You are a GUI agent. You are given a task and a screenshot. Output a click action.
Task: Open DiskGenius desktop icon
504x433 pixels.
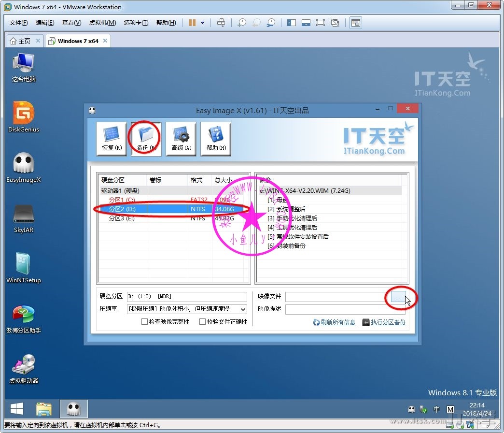pos(24,116)
